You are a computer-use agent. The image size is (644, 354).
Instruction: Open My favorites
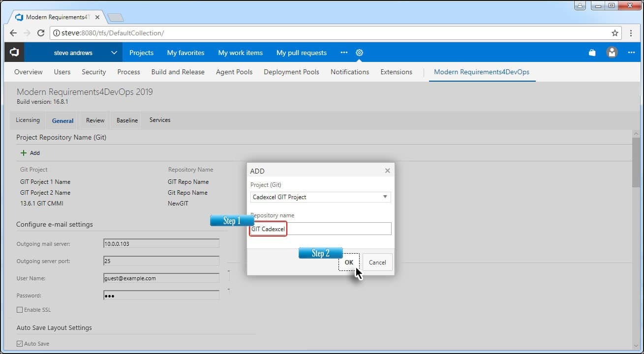tap(185, 53)
